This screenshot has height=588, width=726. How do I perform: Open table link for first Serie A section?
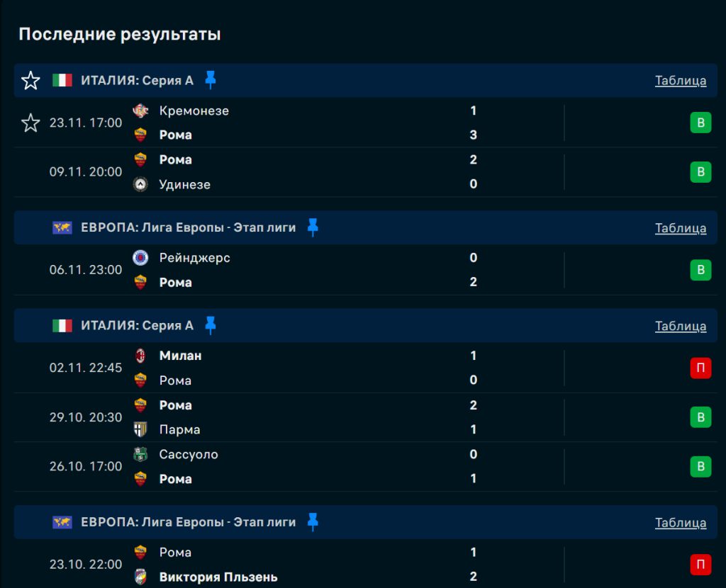click(680, 80)
